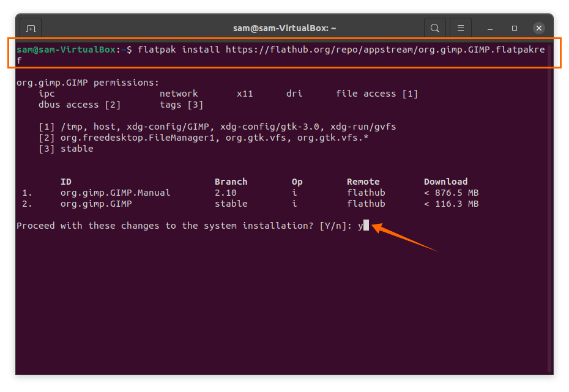The height and width of the screenshot is (392, 569).
Task: Click the '[Y/n]:' confirmation prompt
Action: pos(336,226)
